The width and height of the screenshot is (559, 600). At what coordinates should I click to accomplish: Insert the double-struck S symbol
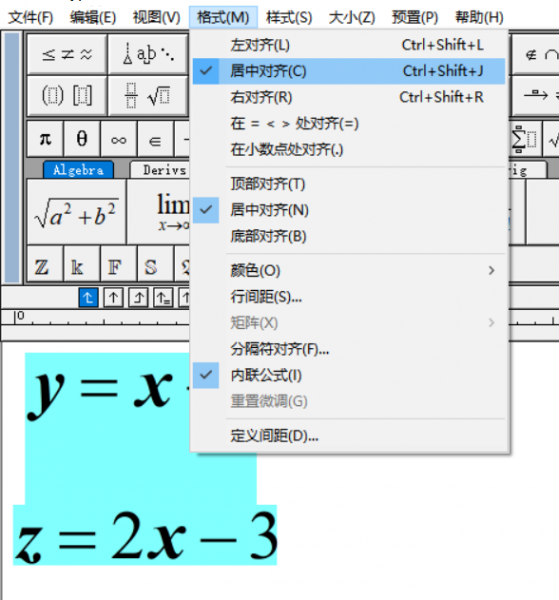(x=155, y=264)
